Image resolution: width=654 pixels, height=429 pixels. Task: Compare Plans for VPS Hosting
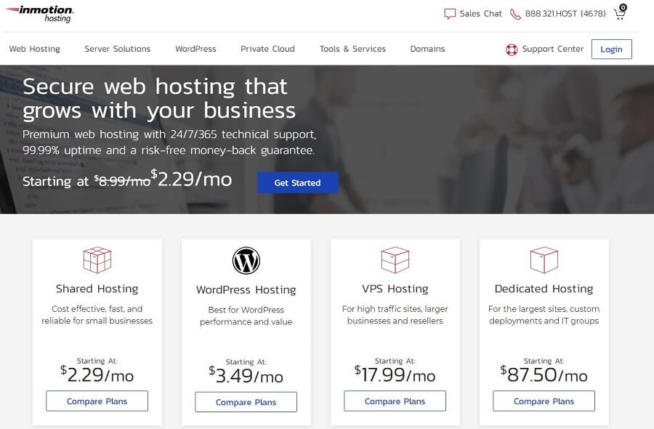(395, 401)
